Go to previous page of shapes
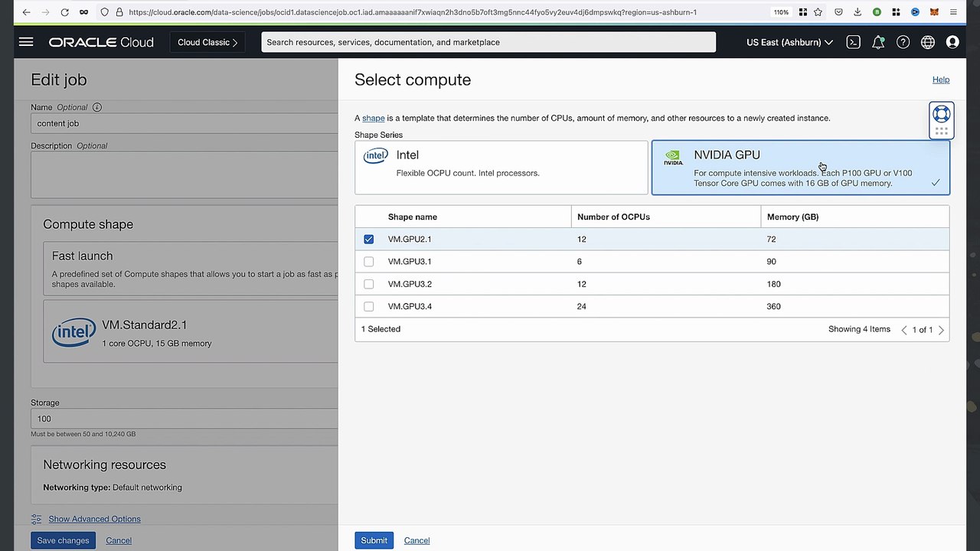The height and width of the screenshot is (551, 980). tap(904, 330)
